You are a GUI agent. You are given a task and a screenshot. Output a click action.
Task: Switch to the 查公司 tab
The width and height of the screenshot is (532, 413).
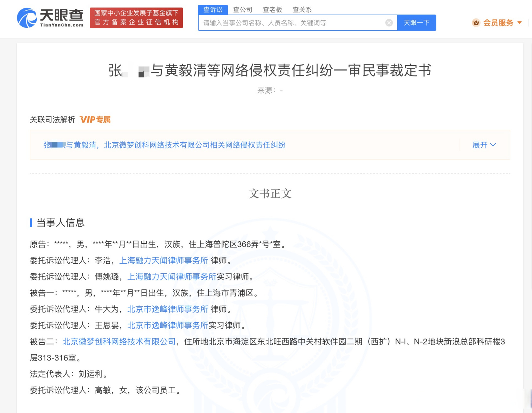pos(243,10)
